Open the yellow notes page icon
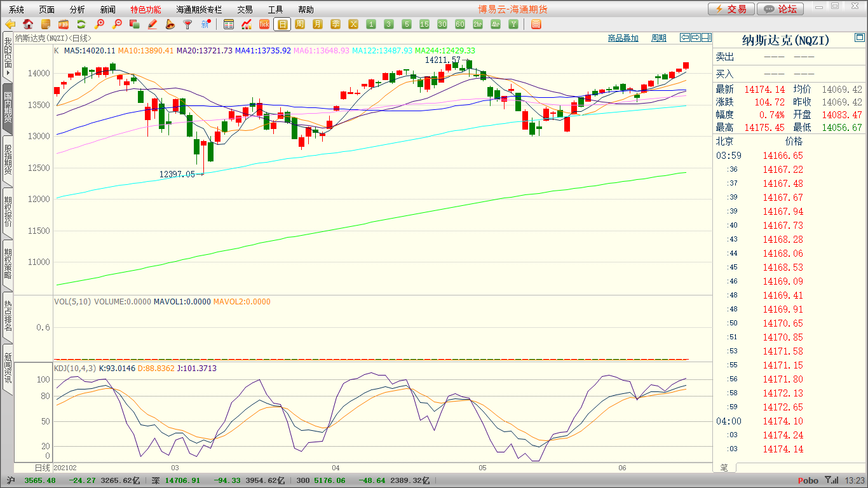This screenshot has width=868, height=488. click(46, 25)
